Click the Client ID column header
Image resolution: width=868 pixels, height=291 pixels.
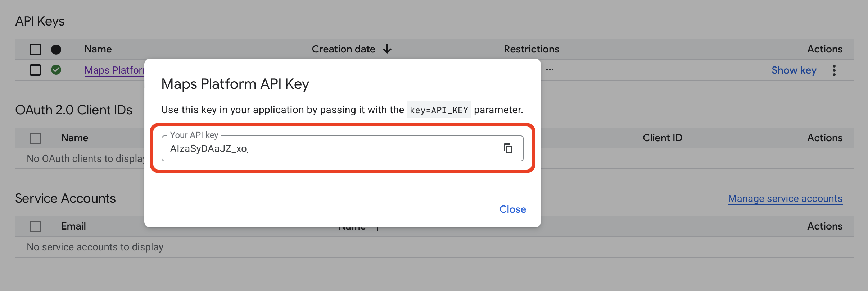662,138
